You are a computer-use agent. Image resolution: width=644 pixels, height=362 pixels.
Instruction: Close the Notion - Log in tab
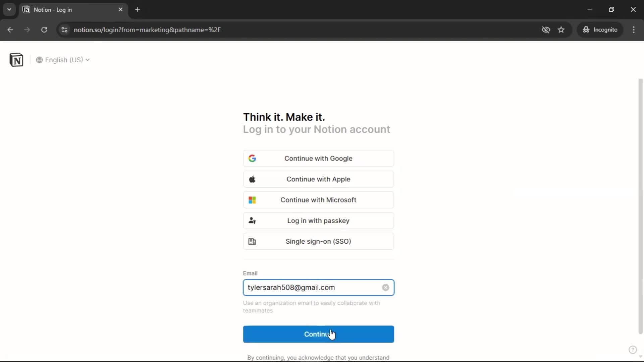click(120, 10)
